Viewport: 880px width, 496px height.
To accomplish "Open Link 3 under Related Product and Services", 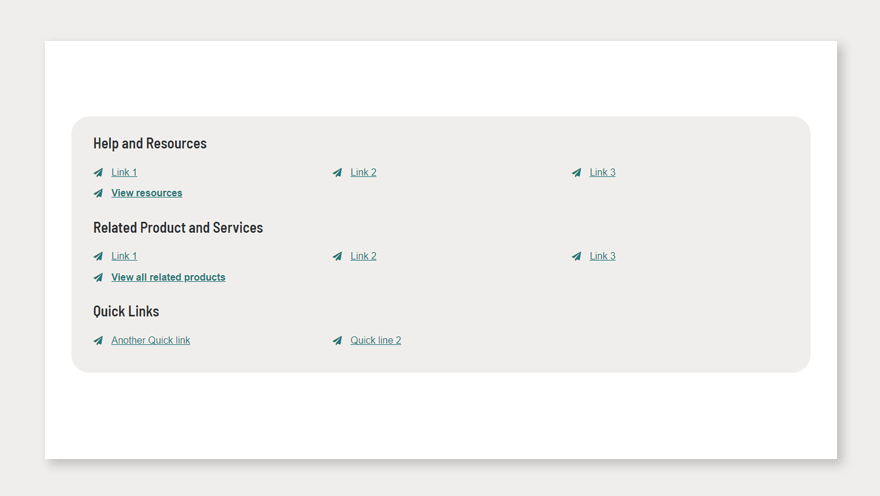I will coord(602,257).
